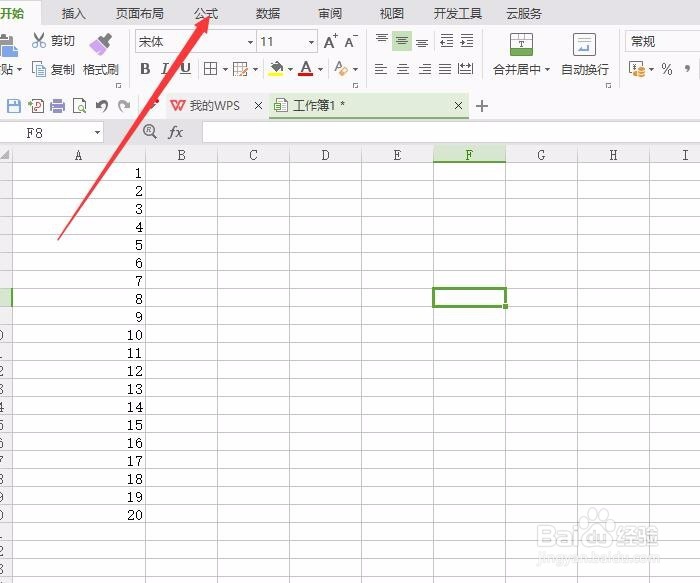Click the distributed alignment icon

pos(465,69)
